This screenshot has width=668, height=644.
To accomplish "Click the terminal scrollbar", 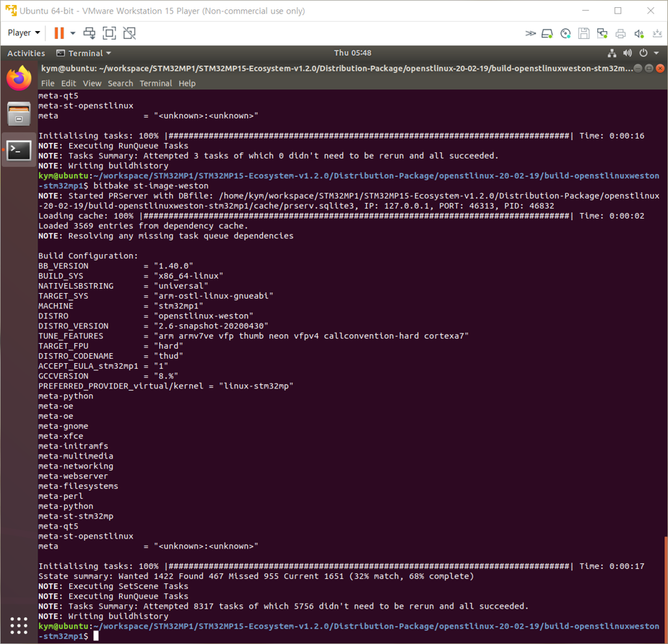I will coord(665,590).
